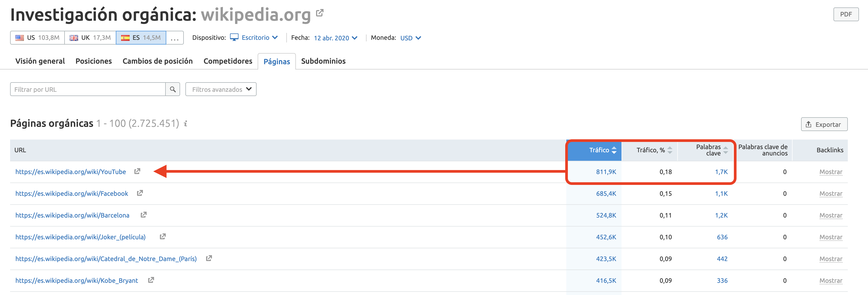Open external link icon for YouTube URL
The width and height of the screenshot is (868, 295).
click(137, 171)
